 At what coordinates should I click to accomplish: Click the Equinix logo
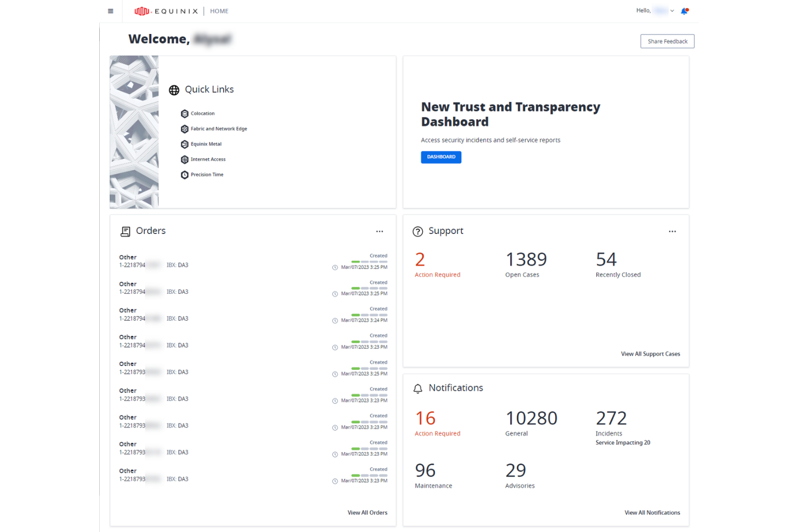point(166,11)
